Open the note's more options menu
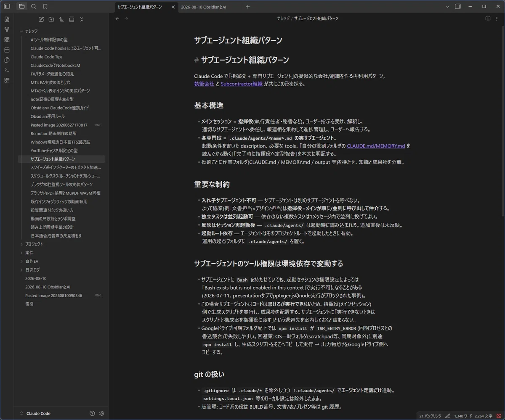505x420 pixels. 497,18
